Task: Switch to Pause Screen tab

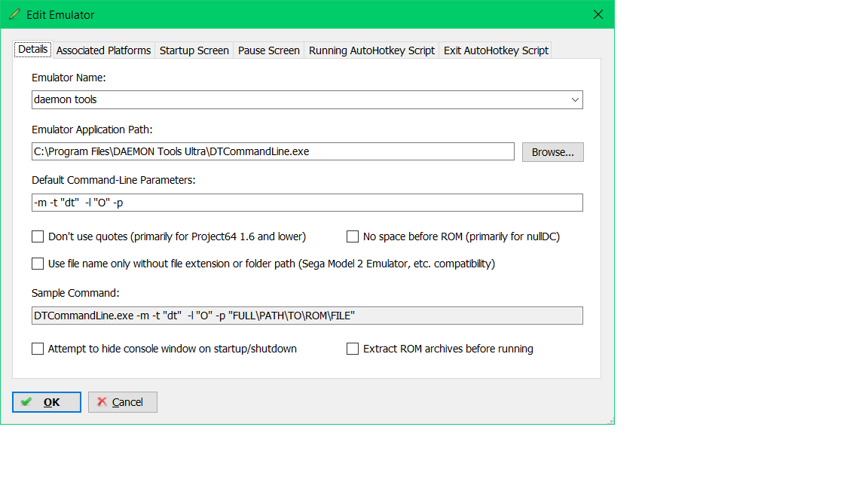Action: [269, 50]
